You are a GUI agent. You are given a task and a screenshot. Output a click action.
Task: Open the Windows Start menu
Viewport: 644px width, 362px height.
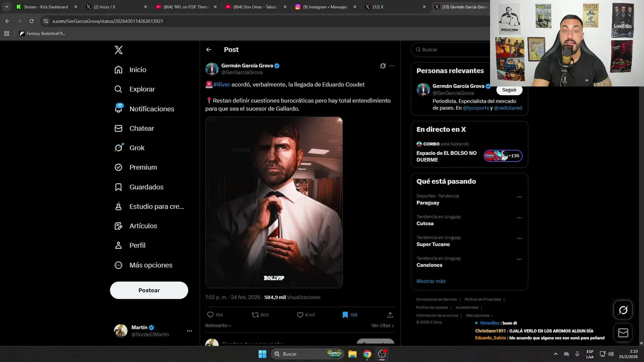pyautogui.click(x=262, y=354)
